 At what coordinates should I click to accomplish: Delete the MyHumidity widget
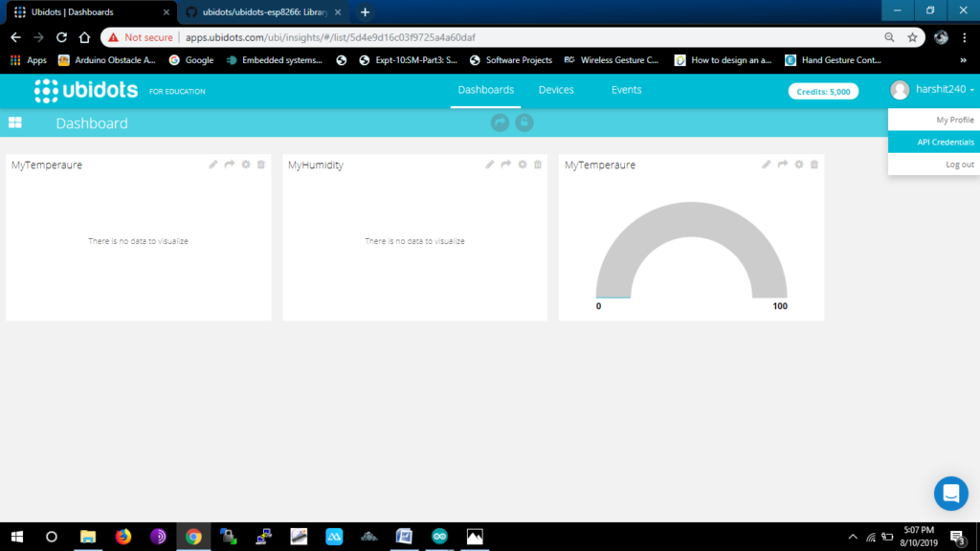(538, 165)
